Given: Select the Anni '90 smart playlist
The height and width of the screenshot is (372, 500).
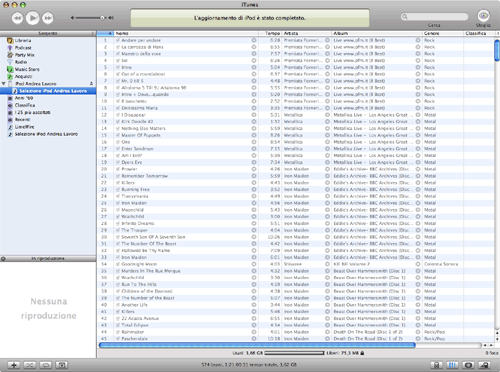Looking at the screenshot, I should pyautogui.click(x=24, y=98).
